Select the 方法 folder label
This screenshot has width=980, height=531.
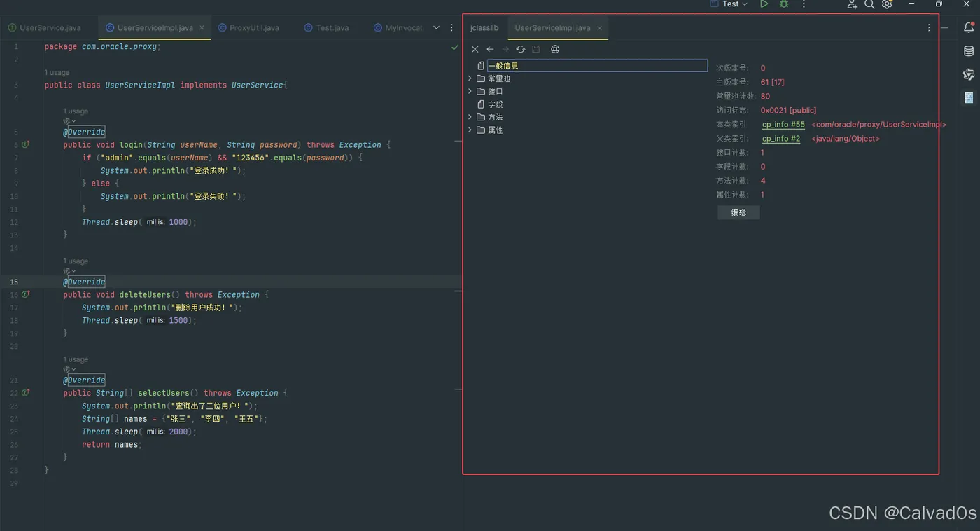[496, 117]
